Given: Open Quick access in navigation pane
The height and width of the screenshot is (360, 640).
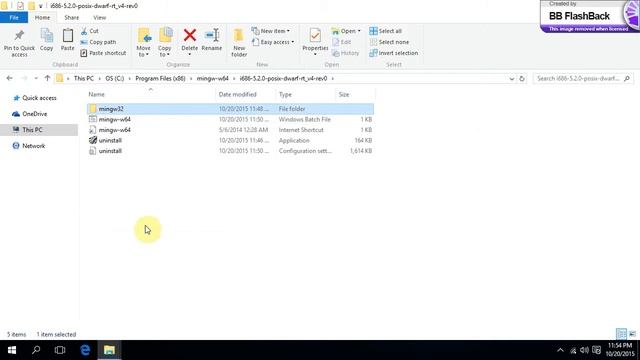Looking at the screenshot, I should click(x=39, y=98).
